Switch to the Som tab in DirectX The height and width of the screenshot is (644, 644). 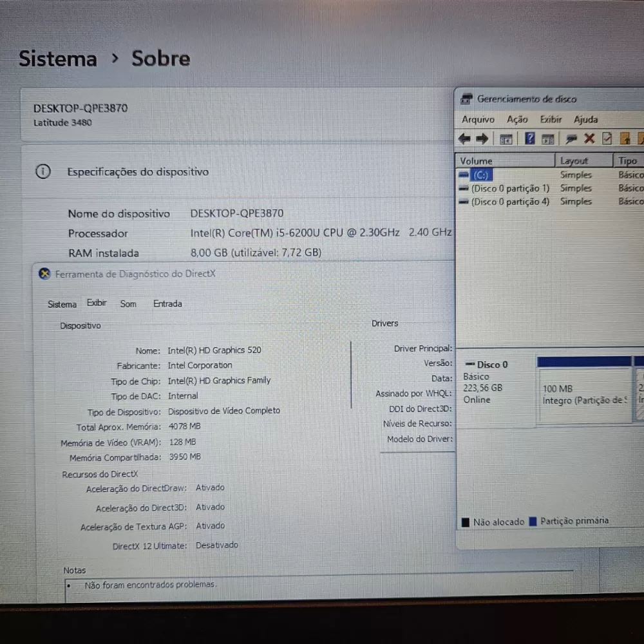[128, 304]
